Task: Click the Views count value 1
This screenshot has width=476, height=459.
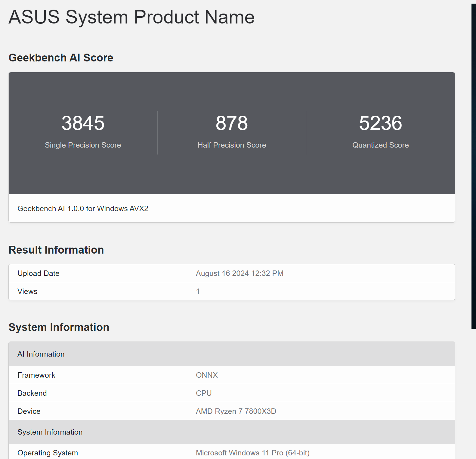Action: point(198,291)
